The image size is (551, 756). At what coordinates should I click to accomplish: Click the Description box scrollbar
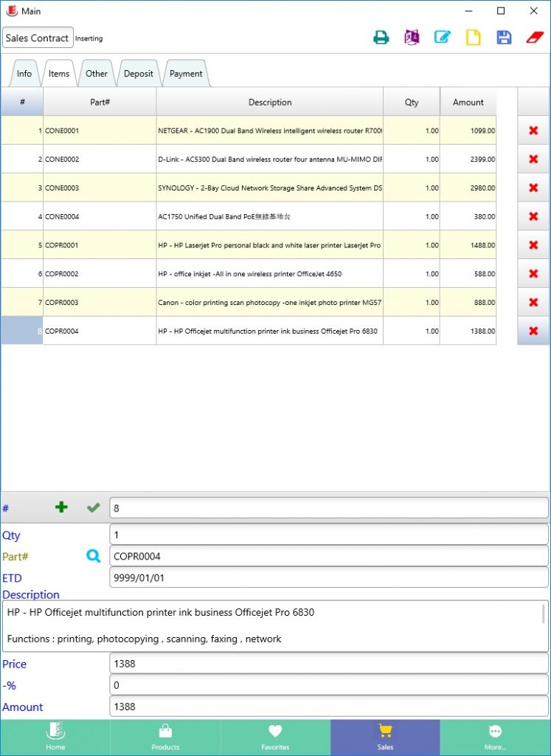point(544,614)
